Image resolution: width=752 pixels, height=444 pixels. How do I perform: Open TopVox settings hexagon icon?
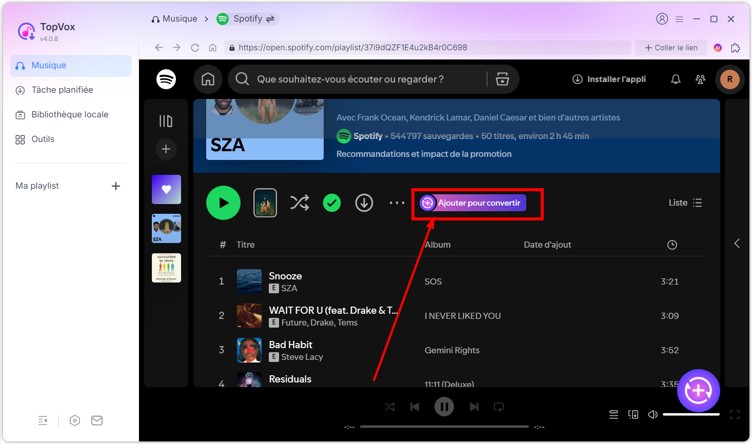75,421
